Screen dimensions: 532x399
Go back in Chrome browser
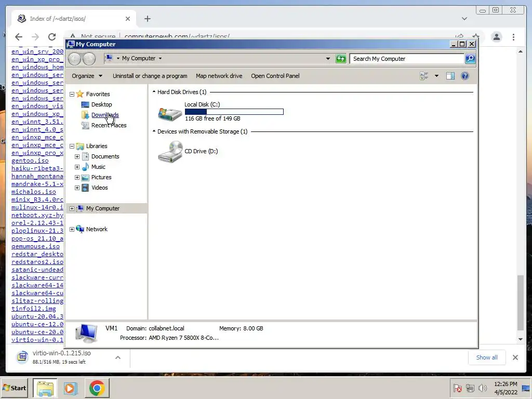[x=19, y=37]
